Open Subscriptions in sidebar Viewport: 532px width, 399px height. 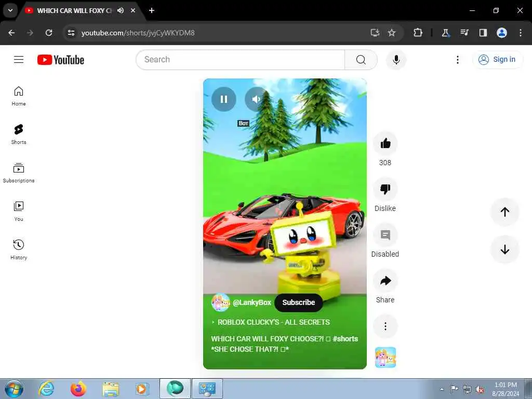click(19, 173)
